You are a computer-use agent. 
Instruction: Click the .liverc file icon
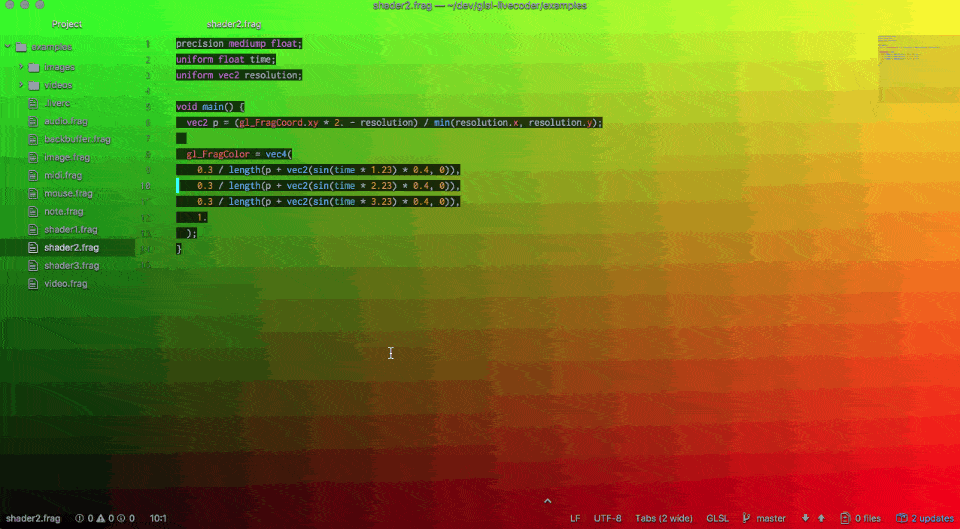[33, 103]
